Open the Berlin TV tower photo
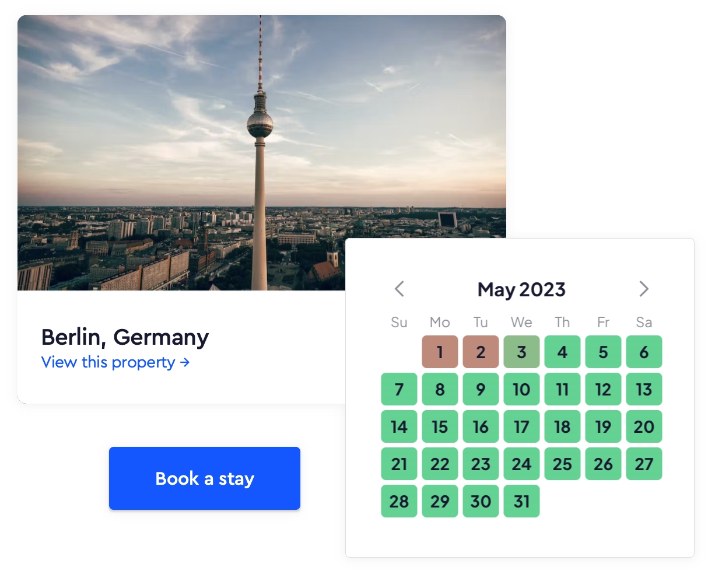This screenshot has height=588, width=715. 262,153
